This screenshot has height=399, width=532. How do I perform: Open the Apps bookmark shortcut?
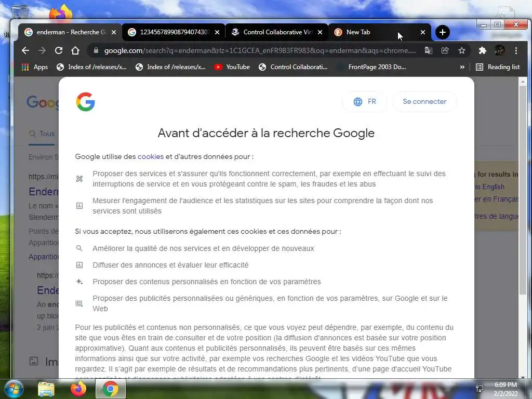click(x=35, y=67)
